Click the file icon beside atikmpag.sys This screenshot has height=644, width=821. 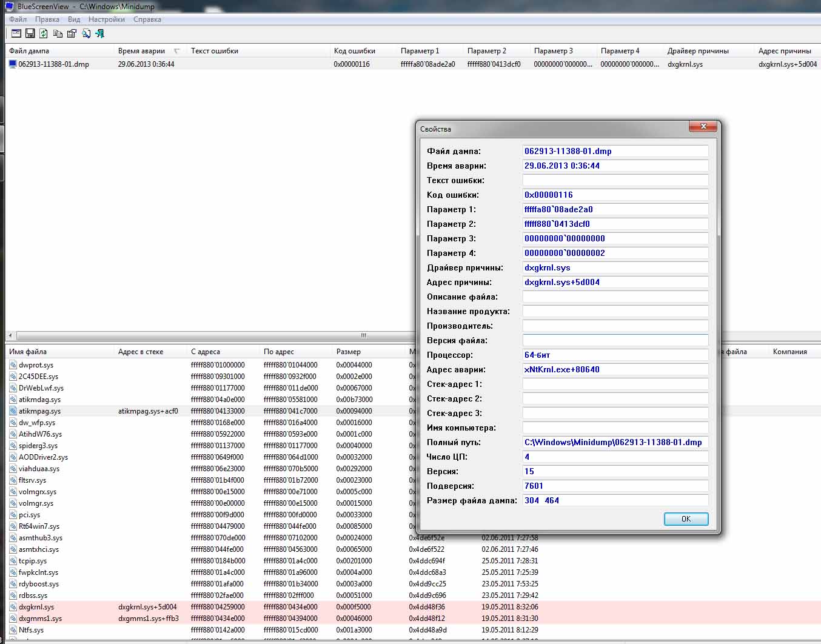point(13,411)
